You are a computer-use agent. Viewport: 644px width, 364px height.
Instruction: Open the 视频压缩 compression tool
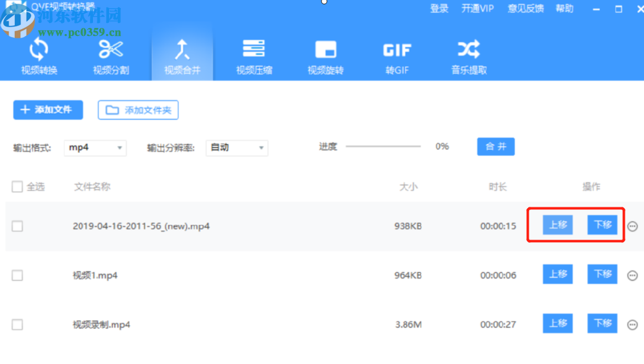pos(254,56)
